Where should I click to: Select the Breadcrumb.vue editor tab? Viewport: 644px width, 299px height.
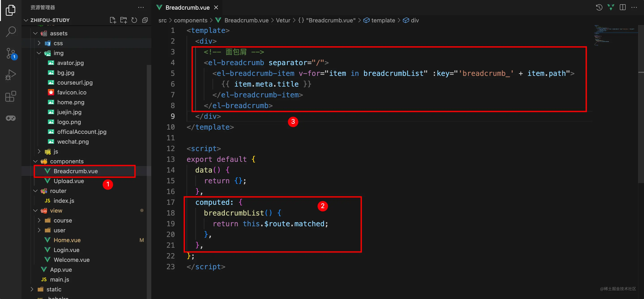(x=187, y=8)
